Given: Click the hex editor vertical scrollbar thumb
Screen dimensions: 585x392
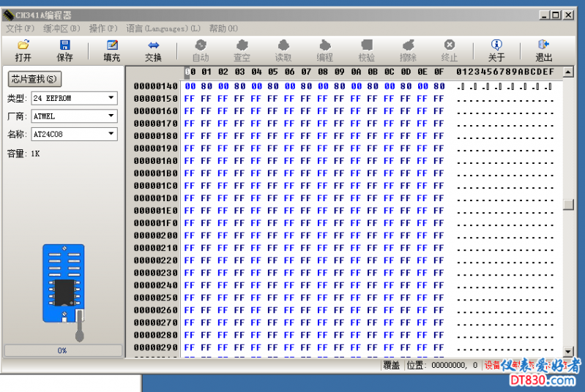Looking at the screenshot, I should (x=568, y=204).
